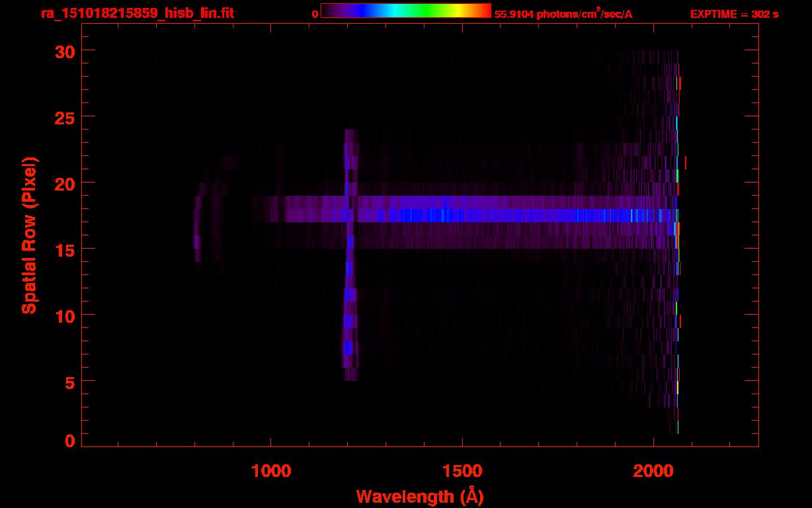Click the rainbow color scale bar
The image size is (812, 508).
click(x=406, y=11)
